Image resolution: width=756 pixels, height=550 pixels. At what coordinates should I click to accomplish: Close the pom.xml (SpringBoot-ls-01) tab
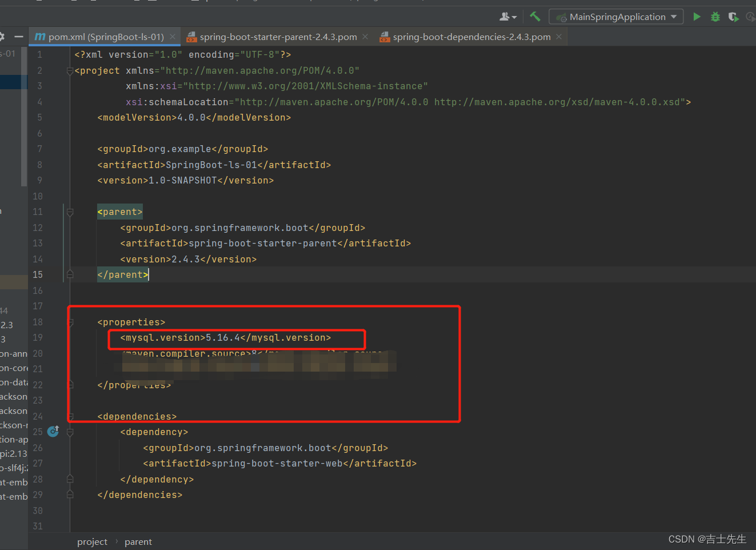173,37
